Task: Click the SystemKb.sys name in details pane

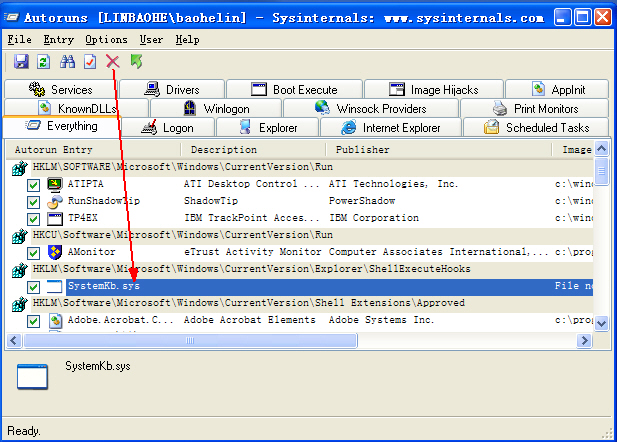Action: [98, 366]
